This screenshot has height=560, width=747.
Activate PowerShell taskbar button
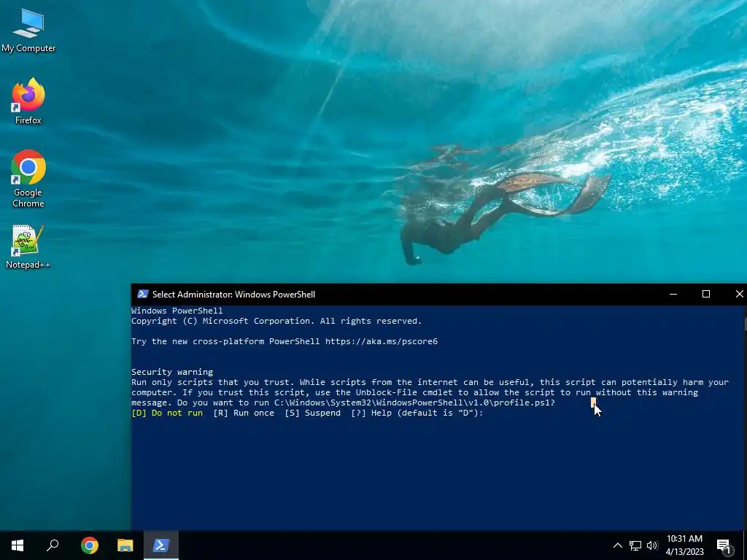(x=161, y=545)
